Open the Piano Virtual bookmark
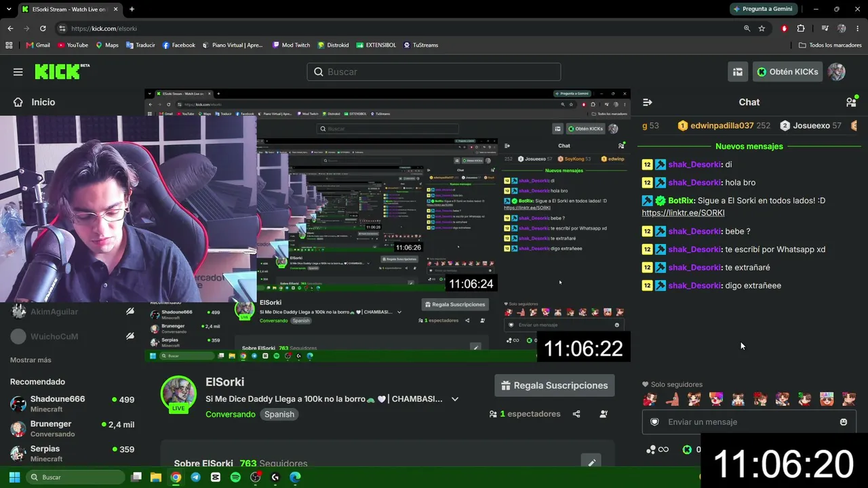This screenshot has width=868, height=488. tap(232, 45)
